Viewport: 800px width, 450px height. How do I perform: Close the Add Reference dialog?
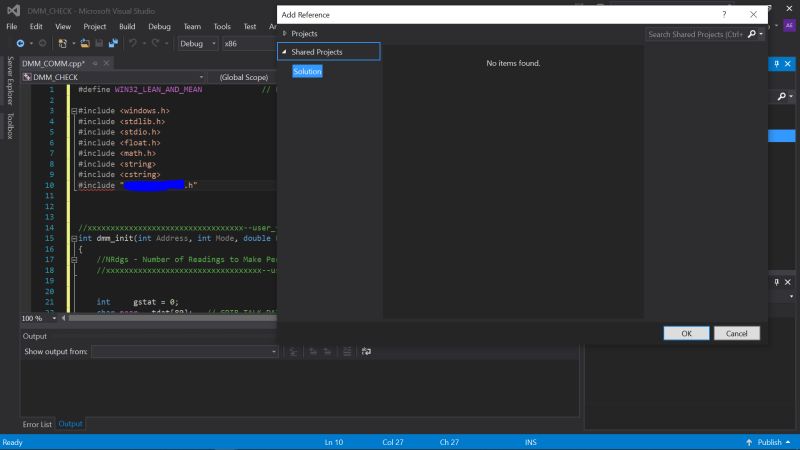(x=754, y=14)
